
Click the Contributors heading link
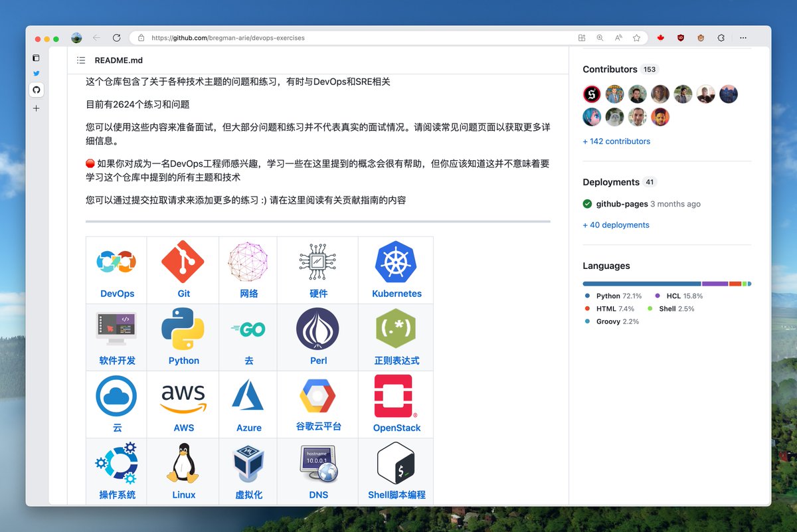click(x=610, y=69)
